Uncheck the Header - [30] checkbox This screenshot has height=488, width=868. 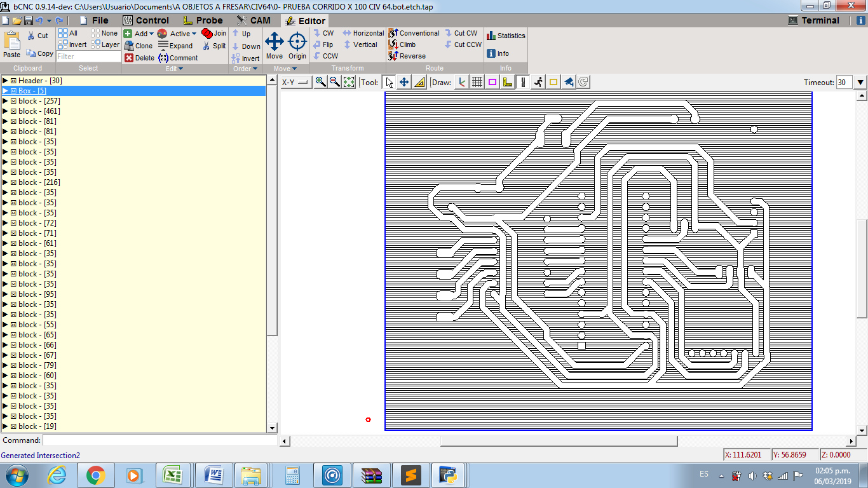14,80
